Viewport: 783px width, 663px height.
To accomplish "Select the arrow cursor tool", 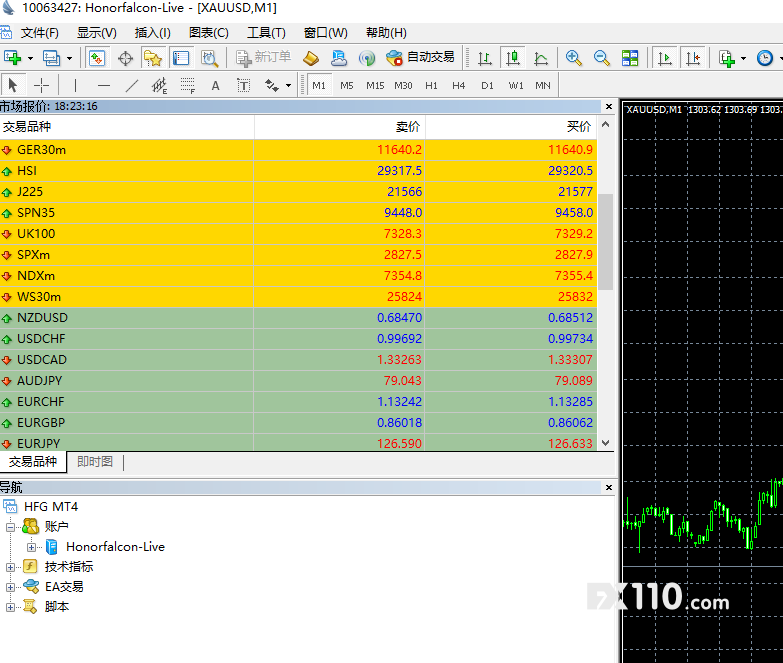I will click(13, 85).
